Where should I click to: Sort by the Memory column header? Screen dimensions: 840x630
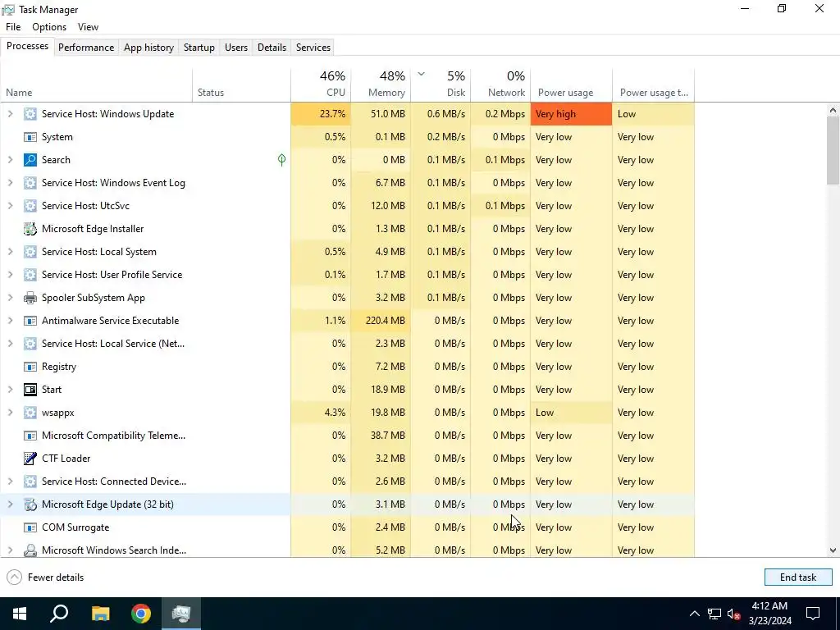click(381, 84)
